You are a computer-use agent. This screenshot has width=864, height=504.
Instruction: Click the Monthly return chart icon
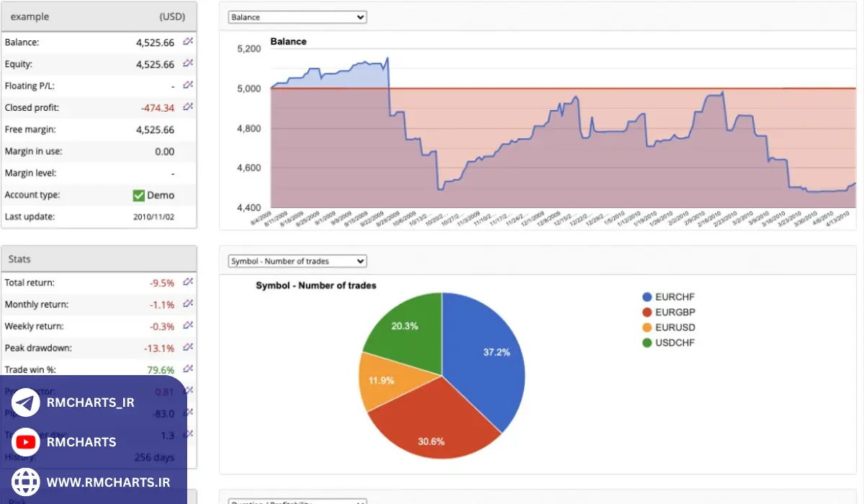point(188,304)
